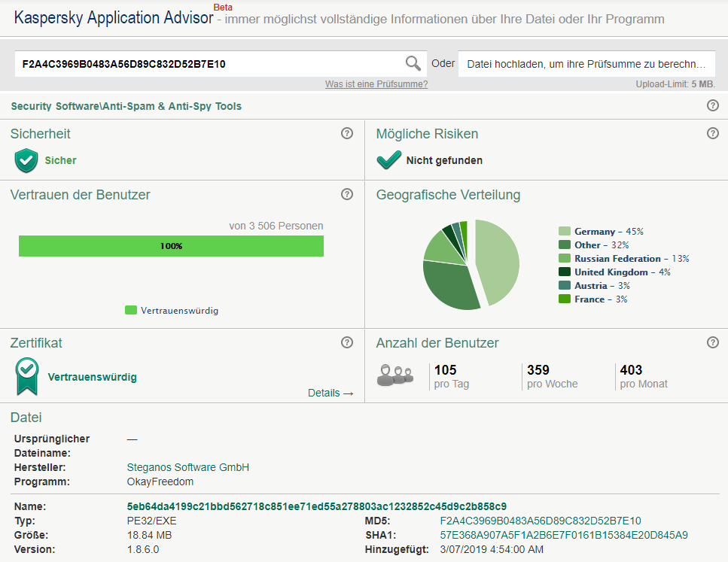Click 'Russian Federation – 13%' legend label
Image resolution: width=728 pixels, height=562 pixels.
[x=632, y=259]
